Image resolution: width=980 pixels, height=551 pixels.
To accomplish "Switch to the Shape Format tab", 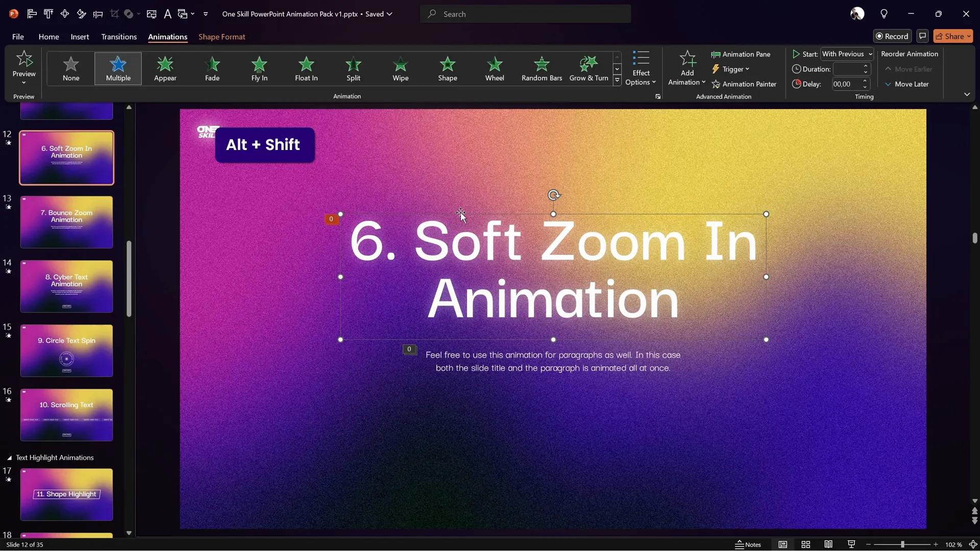I will click(x=222, y=37).
